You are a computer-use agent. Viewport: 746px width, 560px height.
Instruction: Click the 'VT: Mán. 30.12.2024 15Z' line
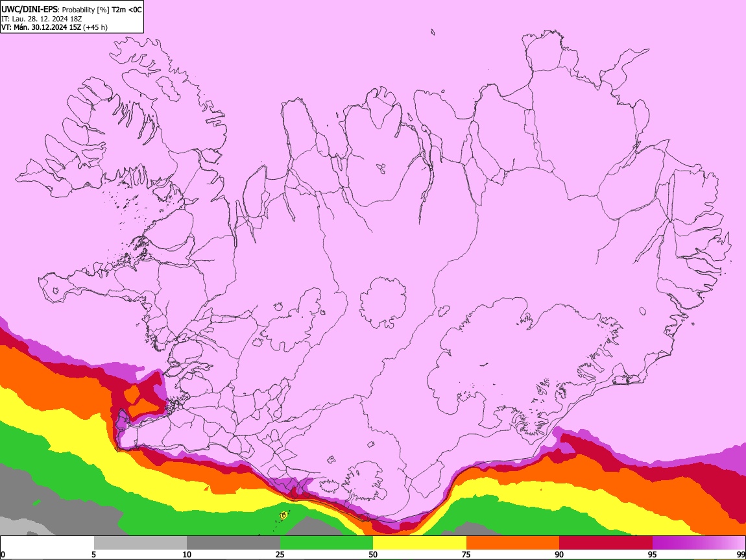[x=42, y=27]
